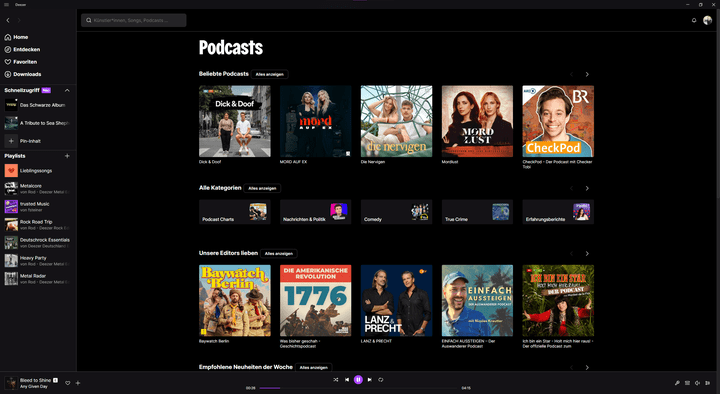Image resolution: width=720 pixels, height=394 pixels.
Task: Open the Metalcore playlist
Action: pyautogui.click(x=37, y=189)
